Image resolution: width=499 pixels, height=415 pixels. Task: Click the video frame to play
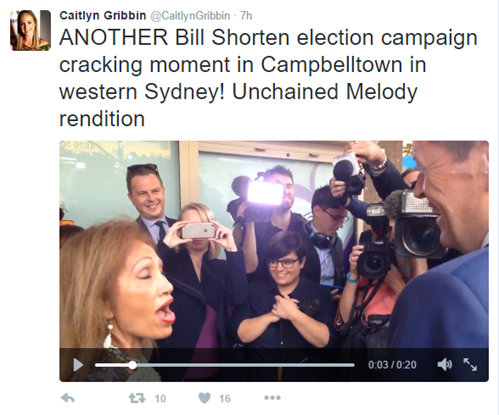click(274, 245)
